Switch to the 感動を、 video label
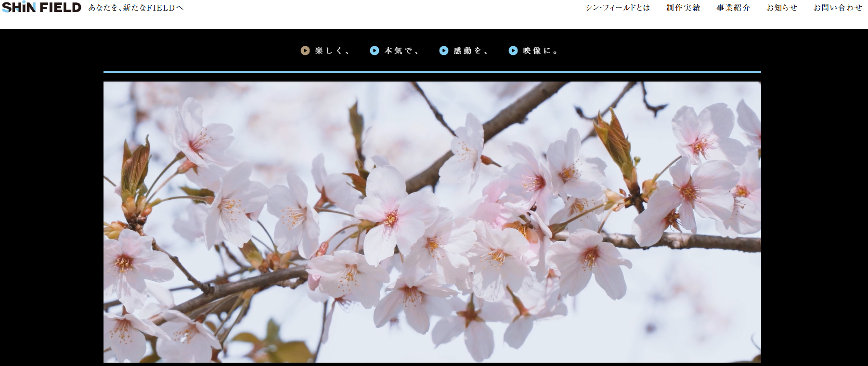The image size is (868, 366). click(471, 51)
